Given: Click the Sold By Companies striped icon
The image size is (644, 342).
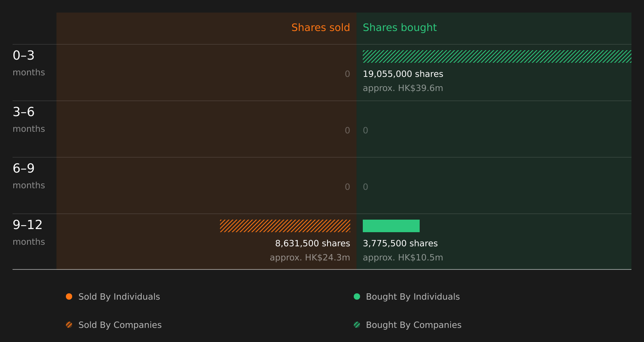Looking at the screenshot, I should coord(69,325).
